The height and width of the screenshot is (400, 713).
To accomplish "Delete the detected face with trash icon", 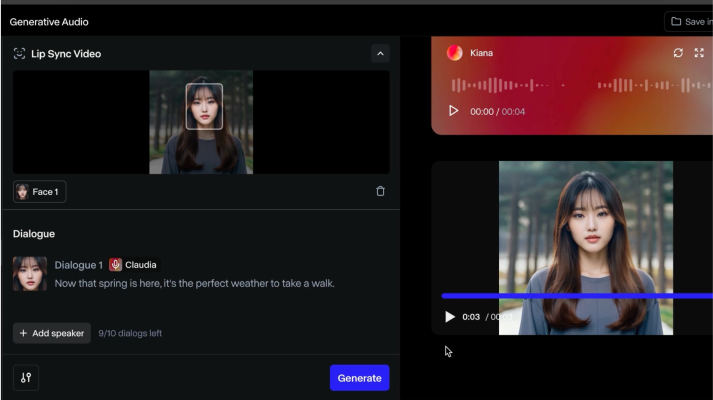I will point(380,191).
